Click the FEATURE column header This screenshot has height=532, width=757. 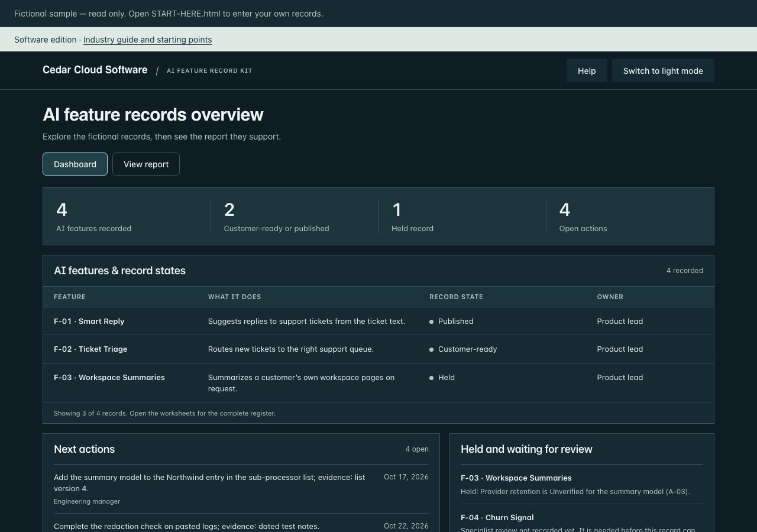pos(70,297)
